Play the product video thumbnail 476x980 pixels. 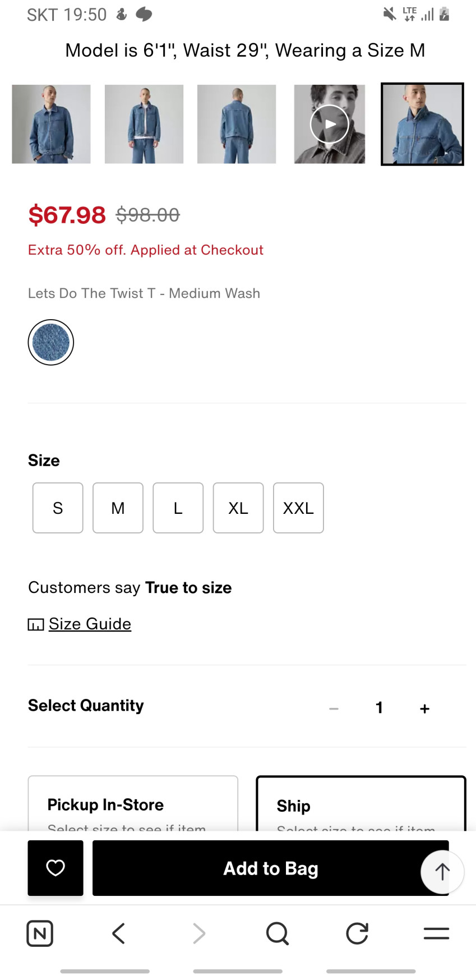pyautogui.click(x=330, y=124)
